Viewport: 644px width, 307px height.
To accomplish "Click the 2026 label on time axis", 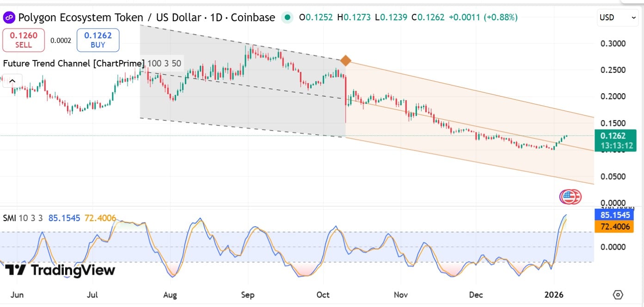I will 553,295.
